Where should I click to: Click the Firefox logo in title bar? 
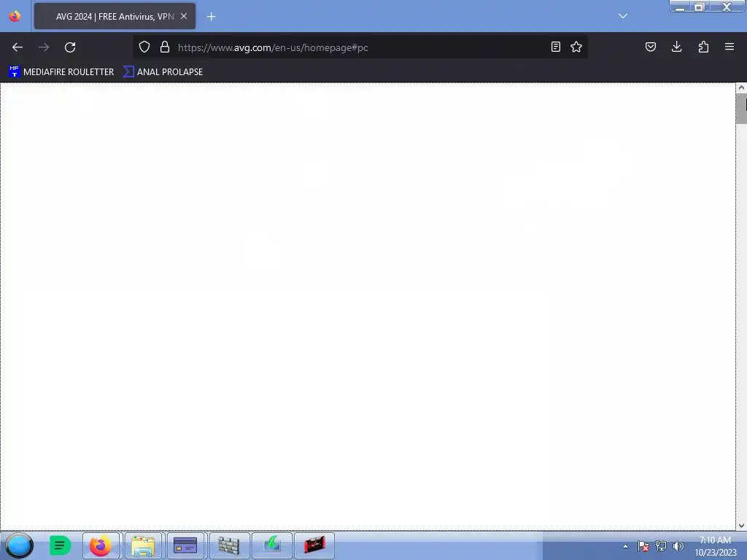(x=15, y=16)
